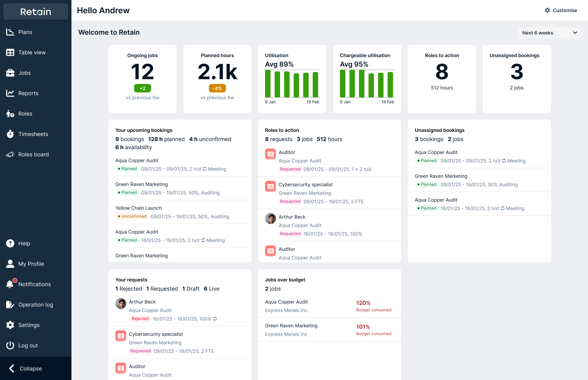Click the Utilisation Avg 89% bar chart
This screenshot has height=380, width=588.
point(292,84)
